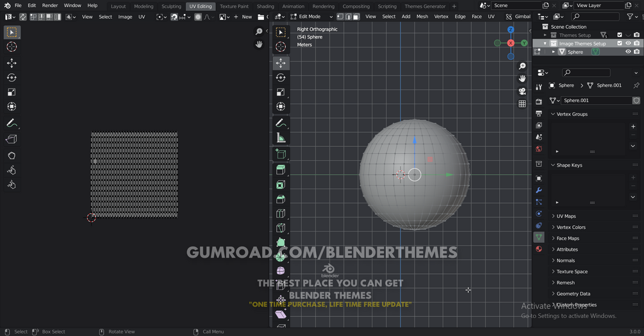Select the Transform tool in 3D viewport

point(281,106)
